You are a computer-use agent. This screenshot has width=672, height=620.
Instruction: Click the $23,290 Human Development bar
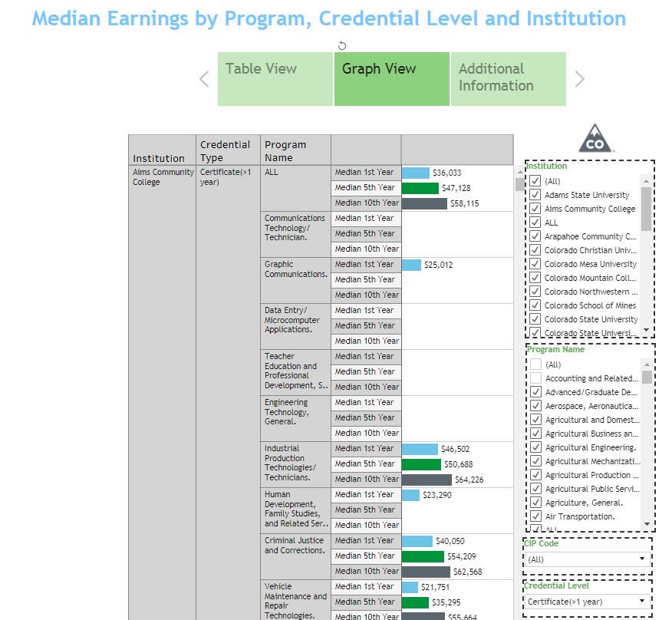tap(410, 495)
